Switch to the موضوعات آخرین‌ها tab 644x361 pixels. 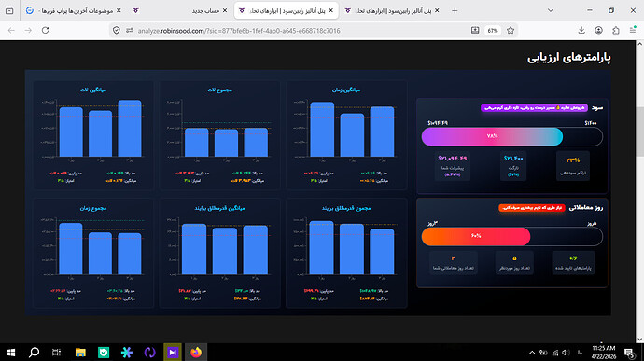tap(74, 10)
